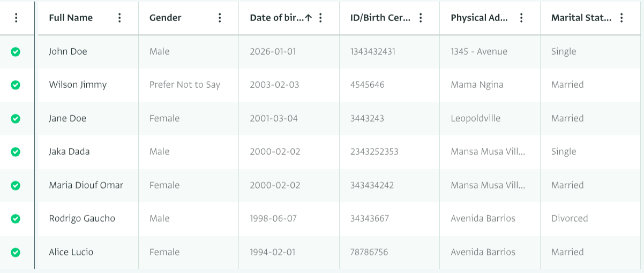The image size is (644, 273).
Task: Open the Full Name column options menu
Action: click(119, 18)
